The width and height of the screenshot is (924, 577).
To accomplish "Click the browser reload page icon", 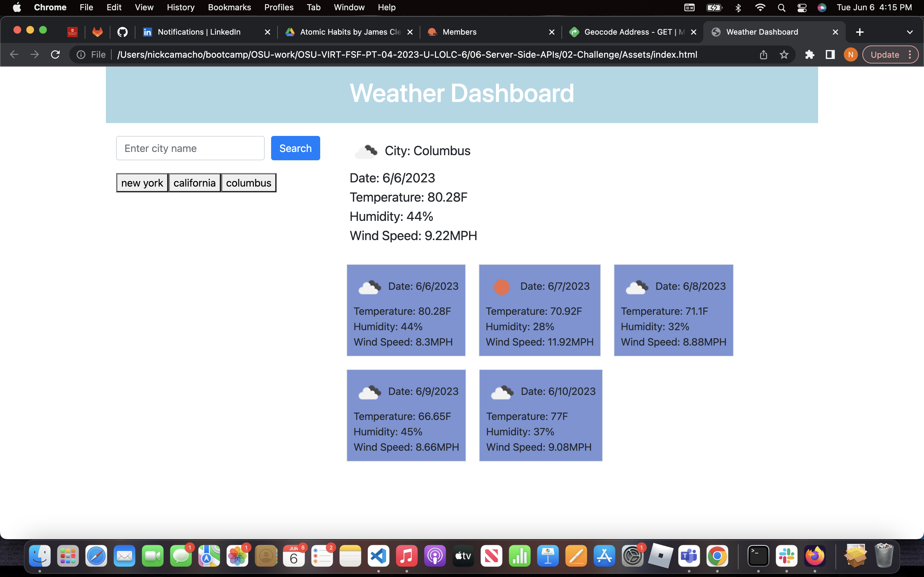I will click(x=56, y=54).
